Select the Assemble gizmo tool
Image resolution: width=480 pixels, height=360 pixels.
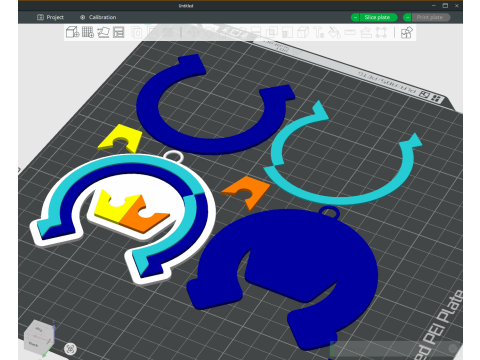coord(366,32)
